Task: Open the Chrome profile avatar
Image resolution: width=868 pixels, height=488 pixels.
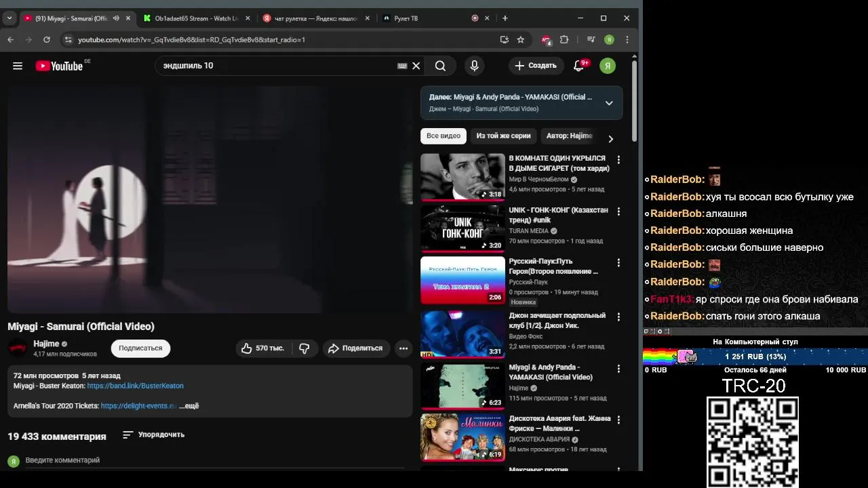Action: 609,39
